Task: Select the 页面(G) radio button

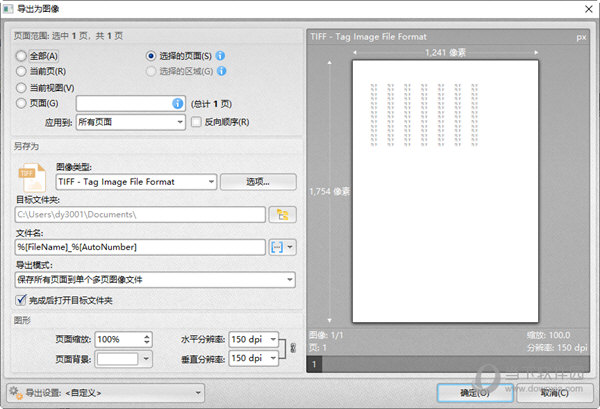Action: coord(21,103)
